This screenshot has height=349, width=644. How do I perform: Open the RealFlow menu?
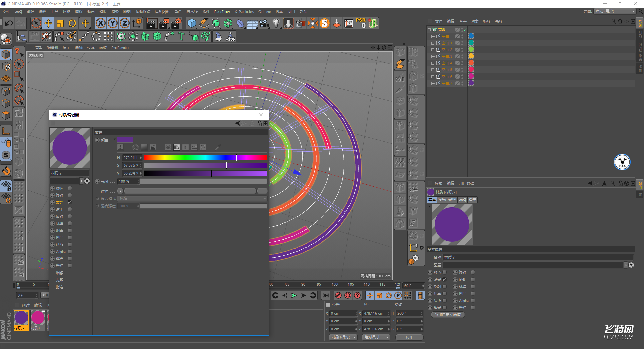pos(222,12)
